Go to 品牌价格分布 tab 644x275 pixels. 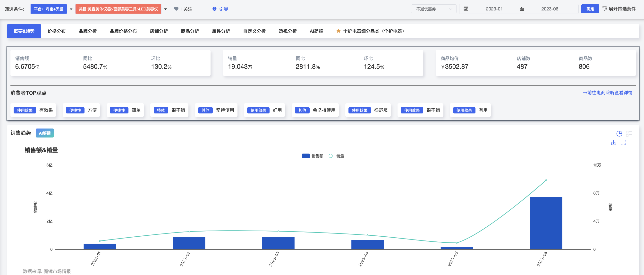123,31
